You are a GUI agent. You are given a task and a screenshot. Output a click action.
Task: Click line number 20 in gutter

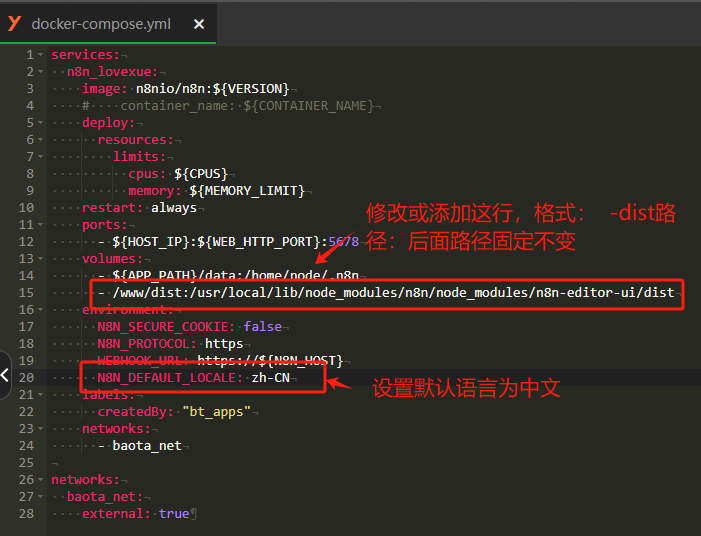click(x=26, y=377)
